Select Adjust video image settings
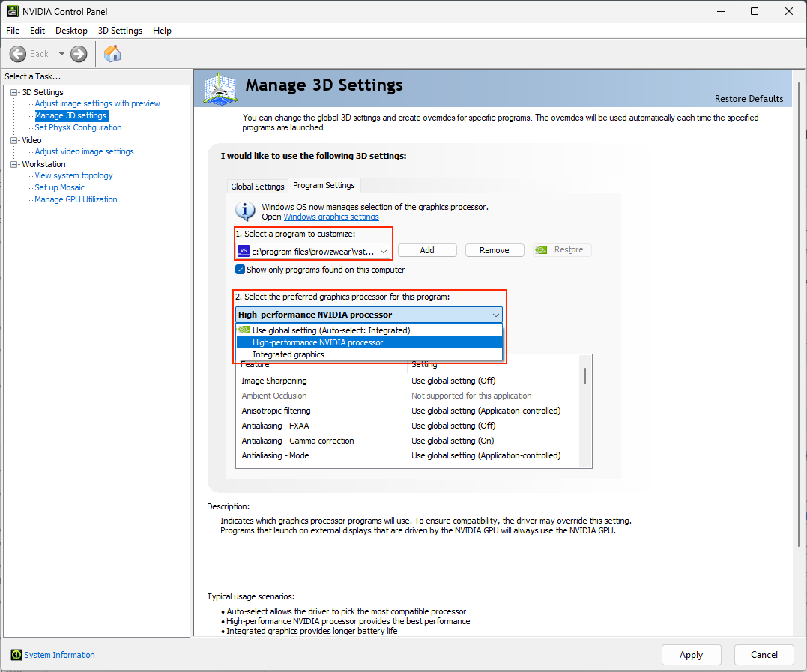Screen dimensions: 807x672 click(x=85, y=151)
